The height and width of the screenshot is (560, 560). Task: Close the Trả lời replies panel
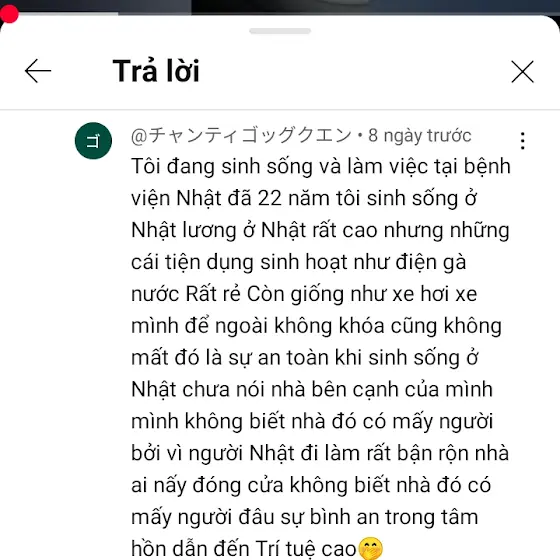coord(522,71)
